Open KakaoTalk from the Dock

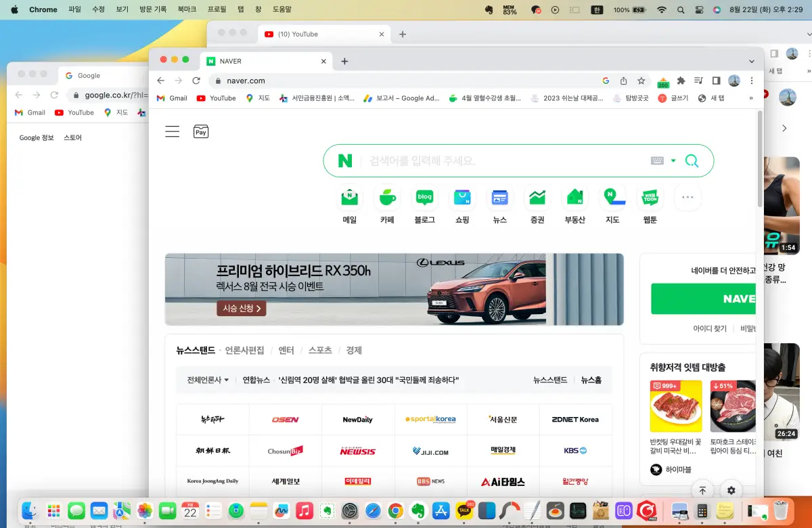tap(465, 510)
